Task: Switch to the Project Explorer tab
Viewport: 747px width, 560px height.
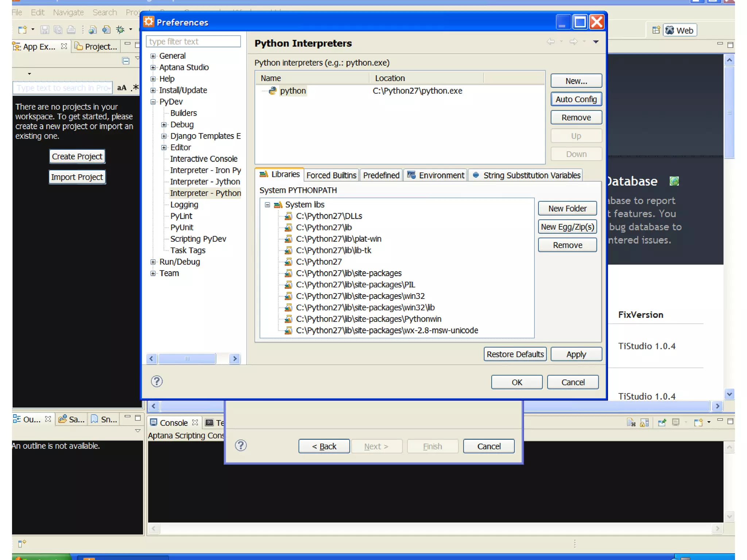Action: point(96,47)
